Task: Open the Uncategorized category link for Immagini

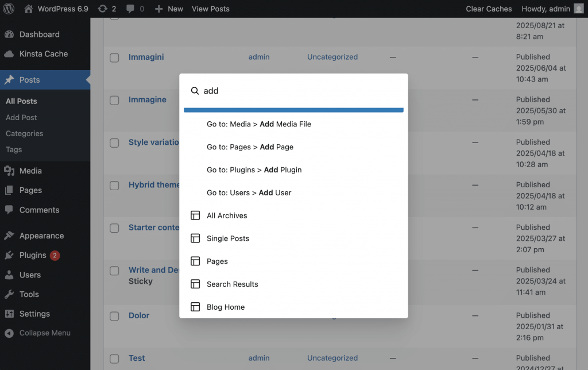Action: click(x=332, y=57)
